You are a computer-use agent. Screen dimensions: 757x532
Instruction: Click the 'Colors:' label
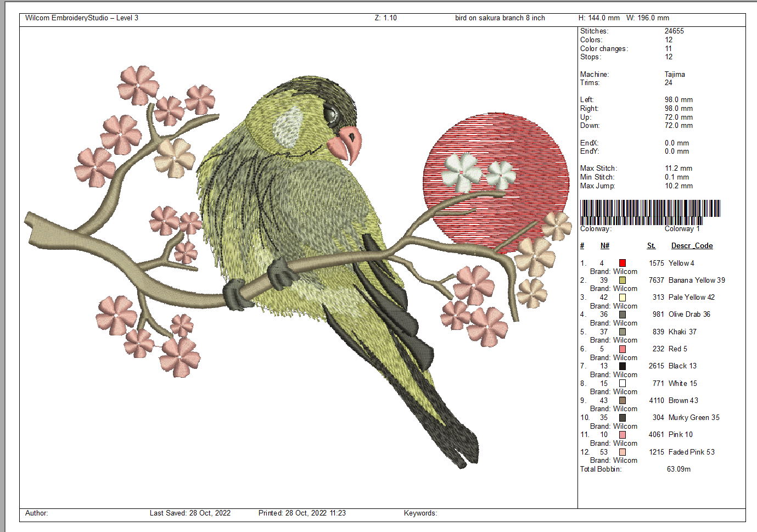[591, 40]
